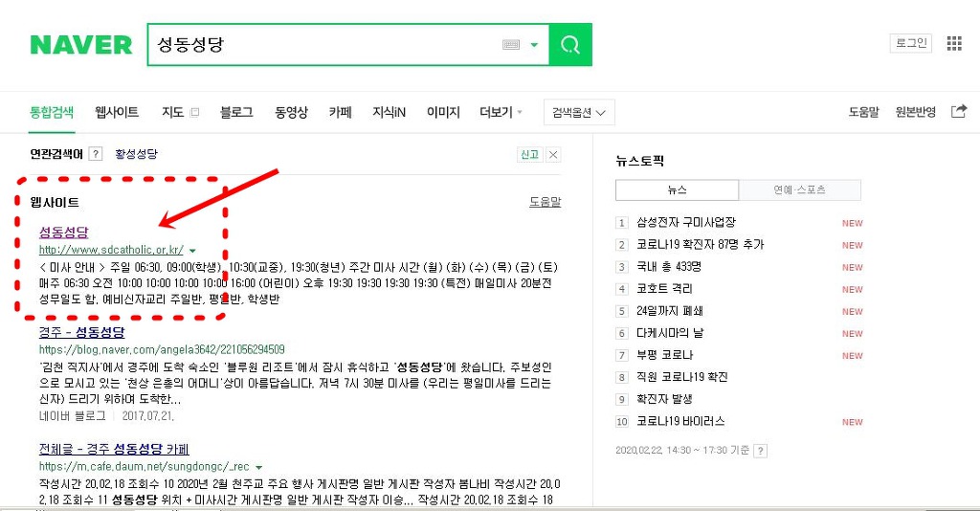Expand arrow next to sdcatholic.or.kr URL
Viewport: 980px width, 511px height.
coord(192,251)
